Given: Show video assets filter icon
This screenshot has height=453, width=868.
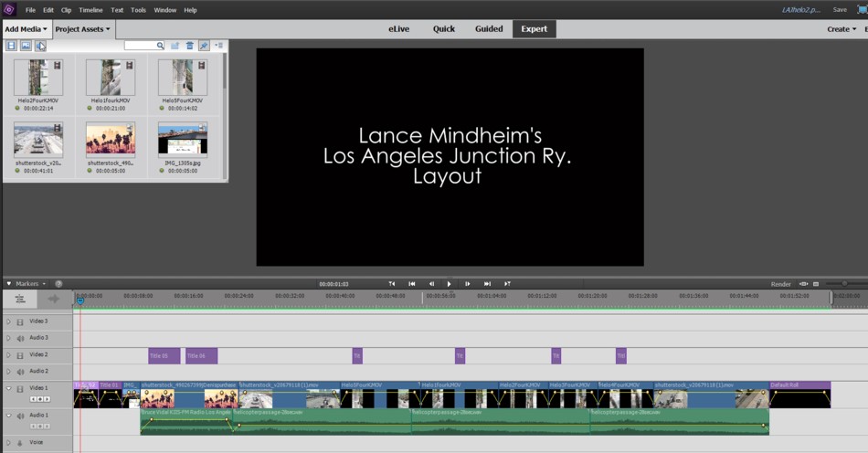Looking at the screenshot, I should 11,46.
